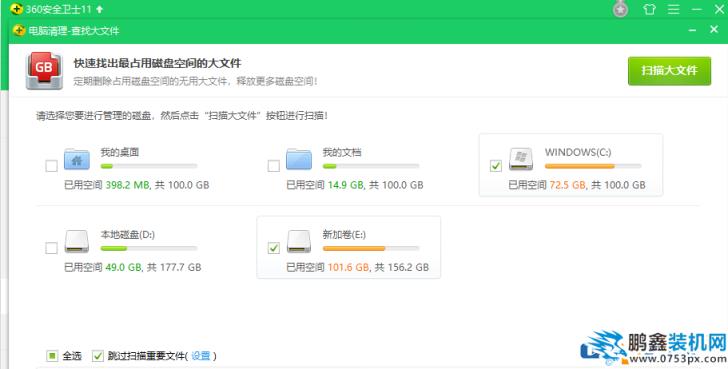Viewport: 728px width, 369px height.
Task: Open the medal icon in title bar
Action: click(620, 9)
